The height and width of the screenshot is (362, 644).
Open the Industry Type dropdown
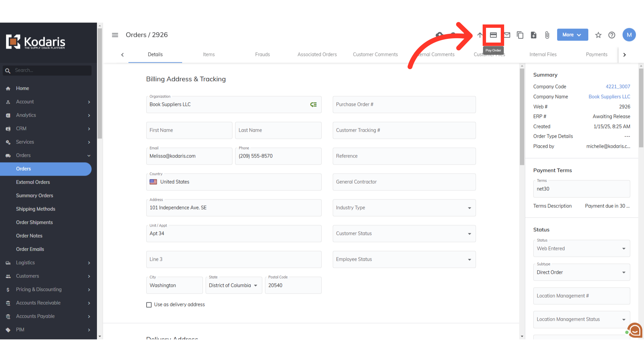404,208
